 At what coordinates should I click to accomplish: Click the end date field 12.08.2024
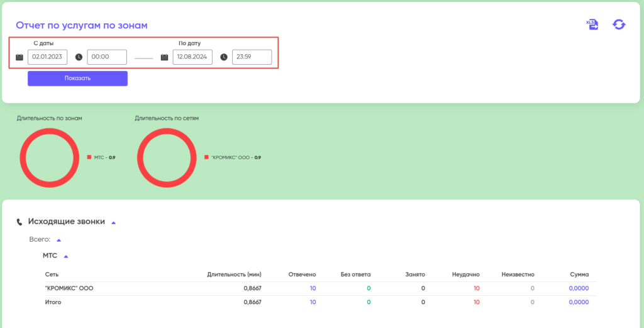click(x=192, y=57)
